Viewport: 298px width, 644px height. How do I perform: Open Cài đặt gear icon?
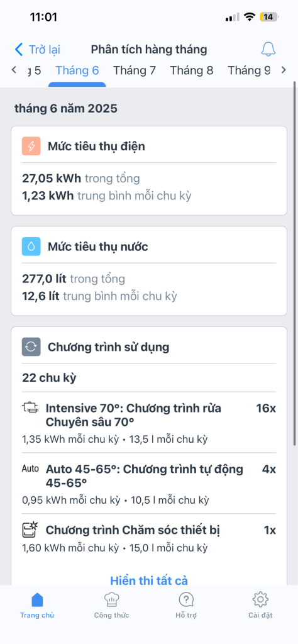(x=260, y=599)
